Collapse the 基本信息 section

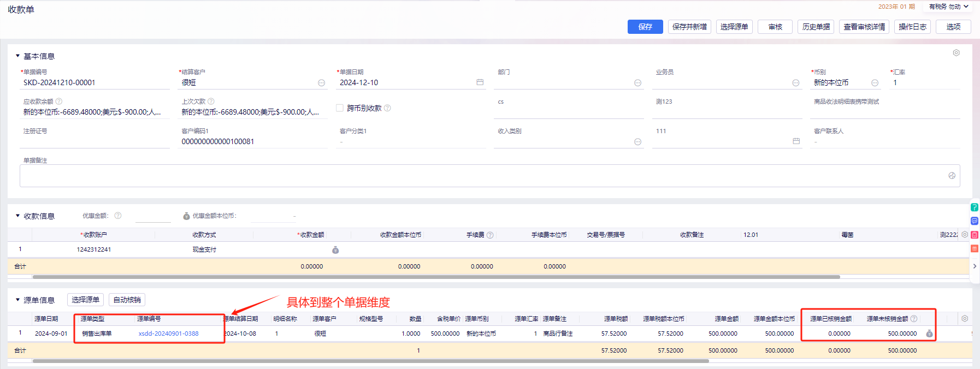pos(17,56)
